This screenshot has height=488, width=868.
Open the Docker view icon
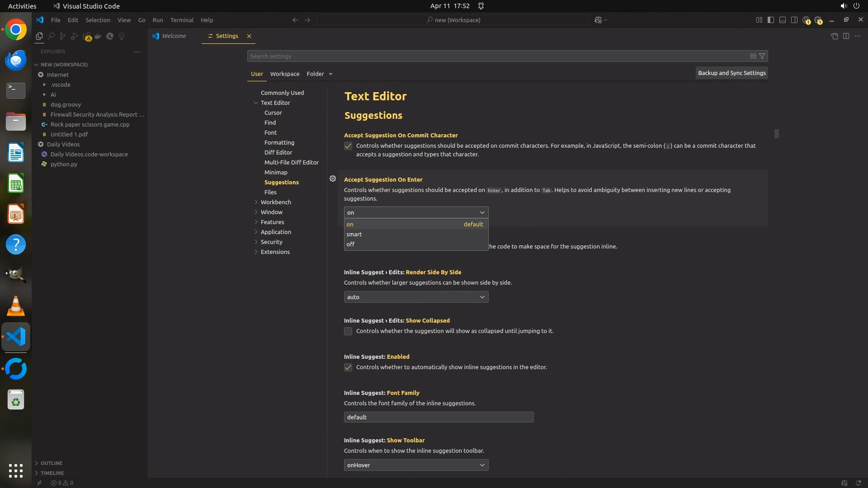click(98, 36)
